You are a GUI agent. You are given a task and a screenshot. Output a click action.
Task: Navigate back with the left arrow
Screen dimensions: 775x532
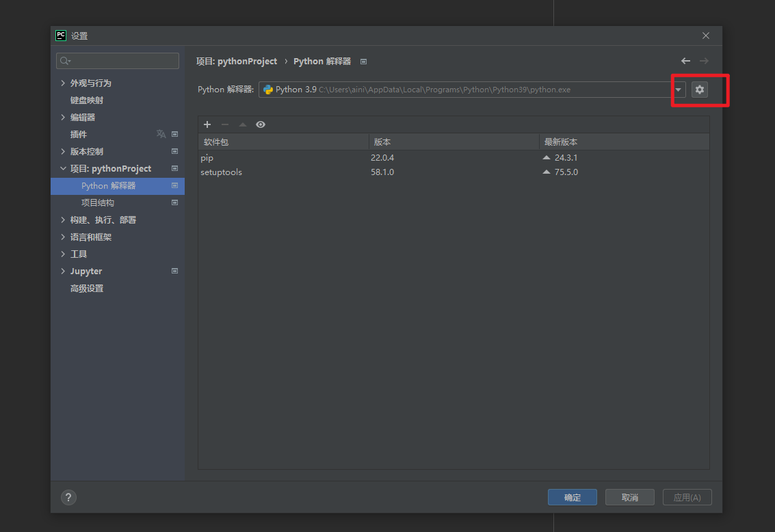685,61
